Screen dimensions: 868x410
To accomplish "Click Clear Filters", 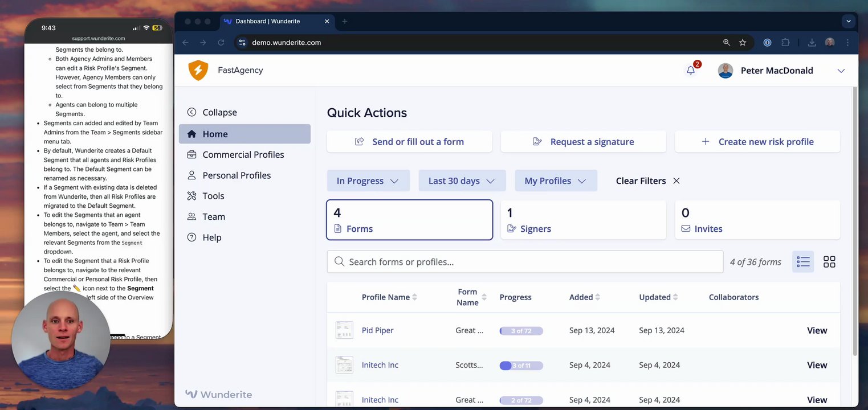I will (x=648, y=181).
